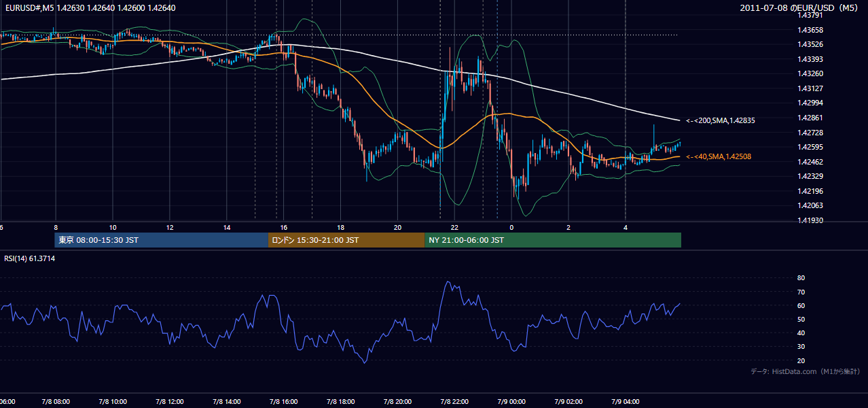The image size is (868, 408).
Task: Click the RSI scale value 40
Action: pyautogui.click(x=801, y=333)
